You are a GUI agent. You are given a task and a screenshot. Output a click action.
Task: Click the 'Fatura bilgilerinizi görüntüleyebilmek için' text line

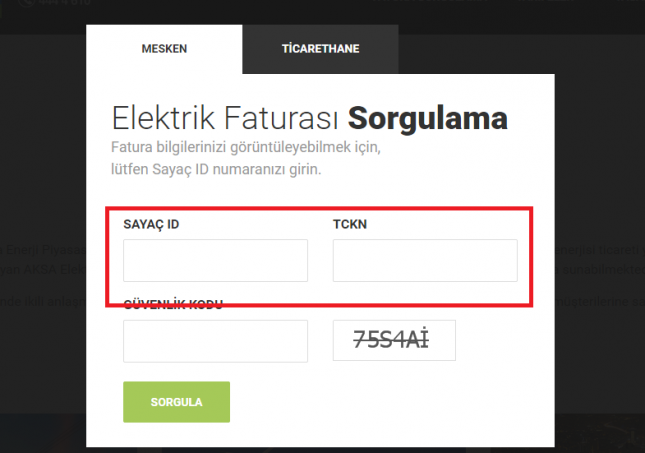click(247, 149)
